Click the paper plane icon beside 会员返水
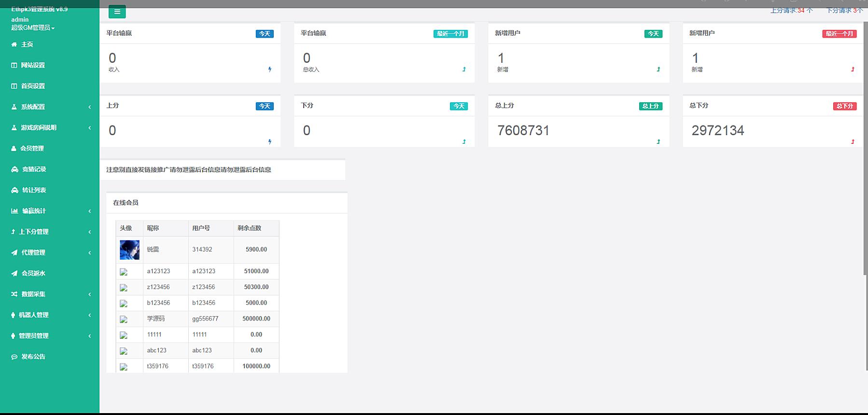This screenshot has width=868, height=415. click(x=14, y=273)
